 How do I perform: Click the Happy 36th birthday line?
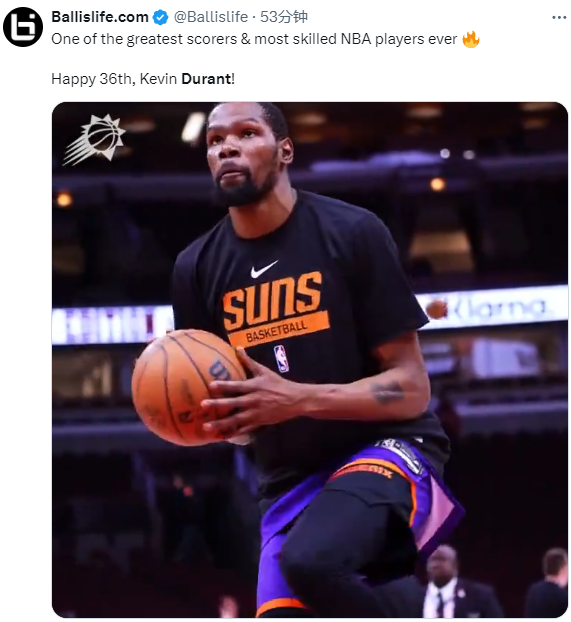[143, 79]
